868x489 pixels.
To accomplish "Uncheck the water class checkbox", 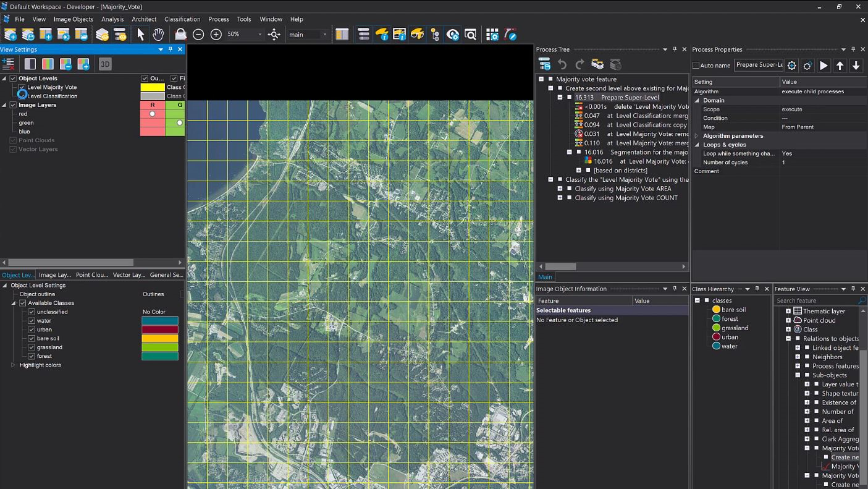I will click(32, 321).
